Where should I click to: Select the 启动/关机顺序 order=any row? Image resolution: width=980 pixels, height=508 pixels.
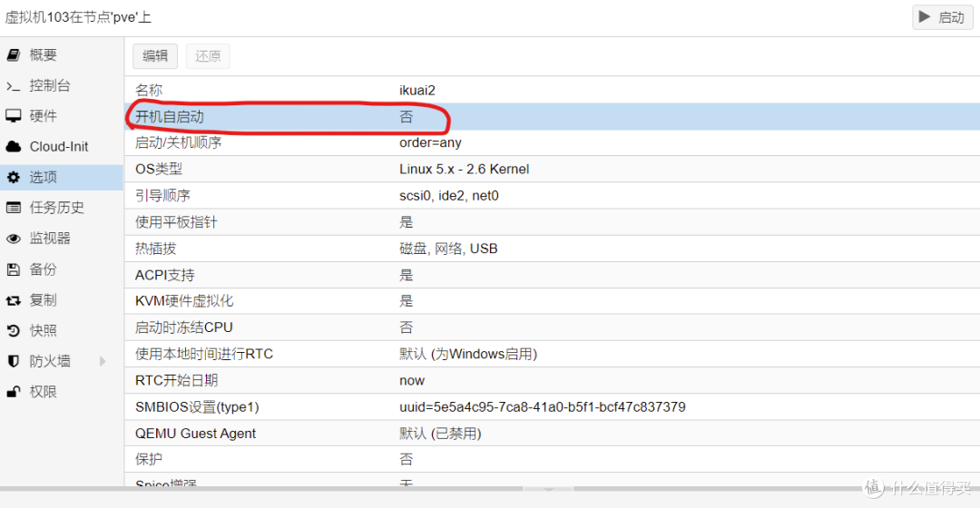point(553,142)
